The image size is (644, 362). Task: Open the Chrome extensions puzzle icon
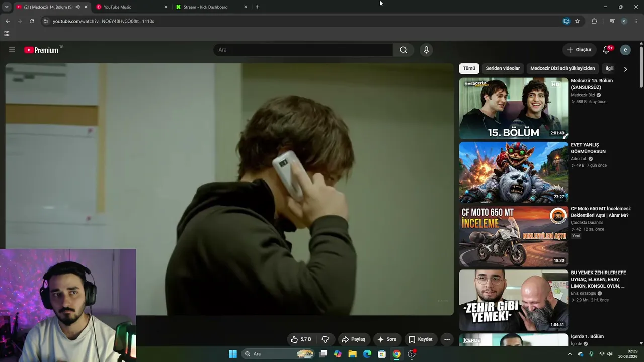coord(594,21)
